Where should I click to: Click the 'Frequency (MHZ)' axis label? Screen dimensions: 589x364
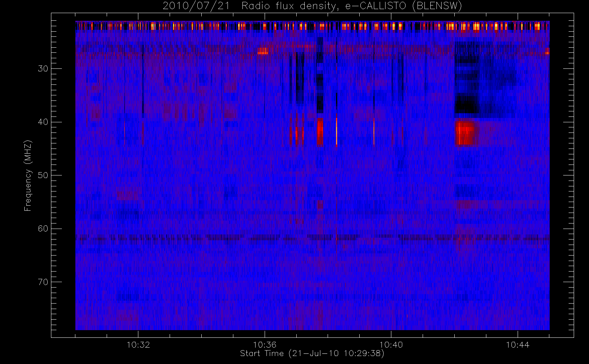28,175
